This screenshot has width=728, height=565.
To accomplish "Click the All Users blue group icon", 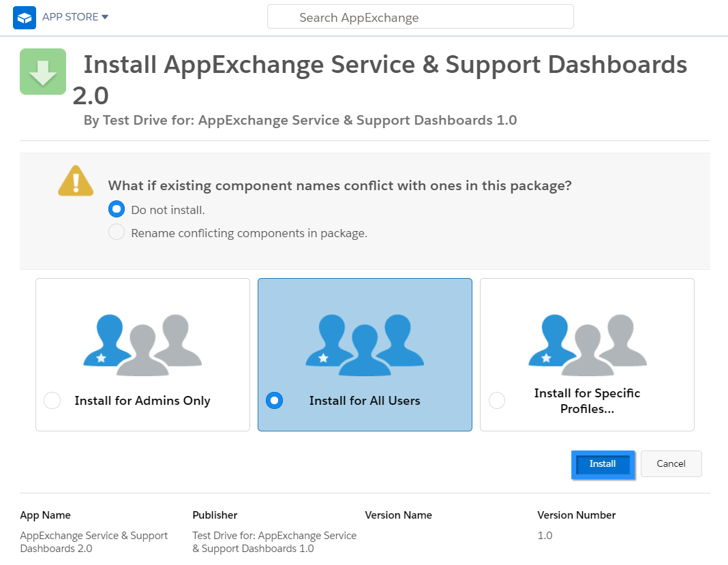I will tap(365, 345).
